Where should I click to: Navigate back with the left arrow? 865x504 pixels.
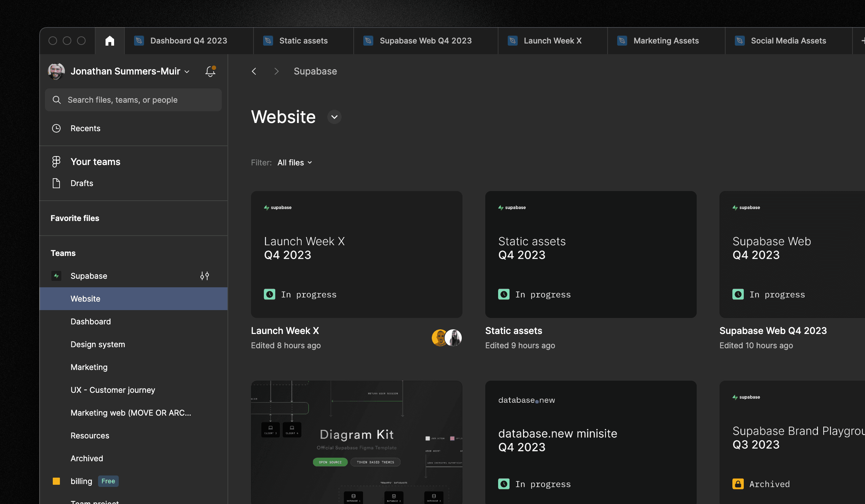point(254,71)
